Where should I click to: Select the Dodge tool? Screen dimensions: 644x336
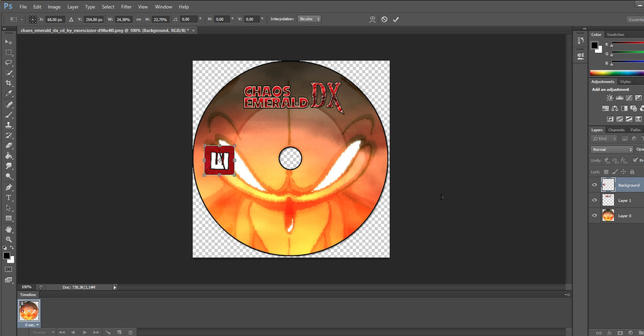coord(9,176)
